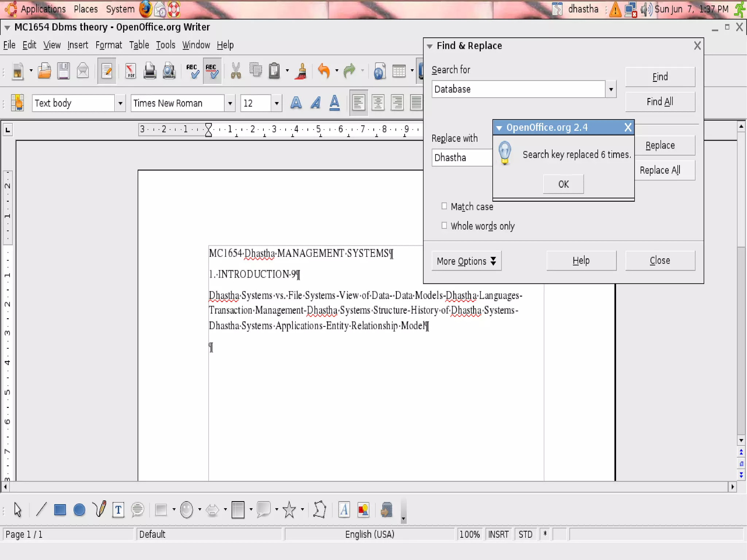Open the paragraph style Text body dropdown
This screenshot has width=747, height=560.
click(120, 103)
